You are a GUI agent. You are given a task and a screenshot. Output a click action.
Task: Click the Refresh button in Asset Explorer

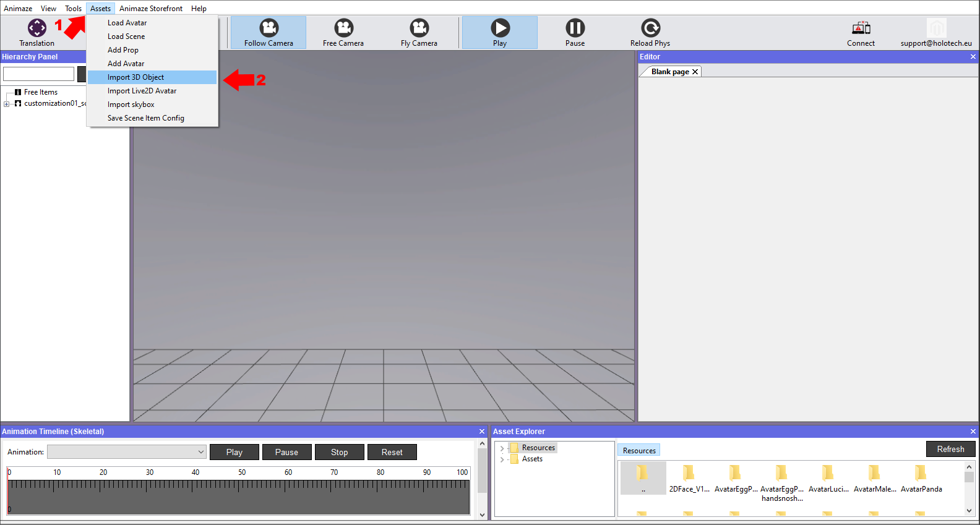(950, 449)
